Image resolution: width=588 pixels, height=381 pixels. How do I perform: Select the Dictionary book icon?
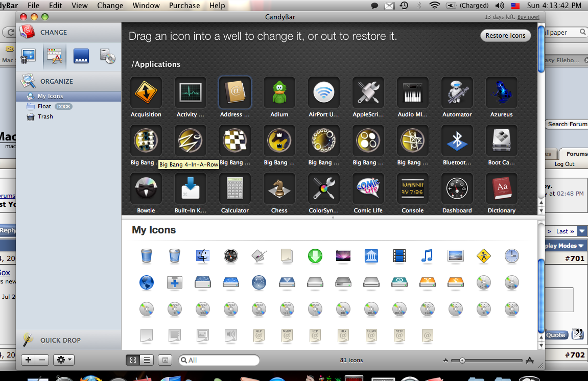501,188
